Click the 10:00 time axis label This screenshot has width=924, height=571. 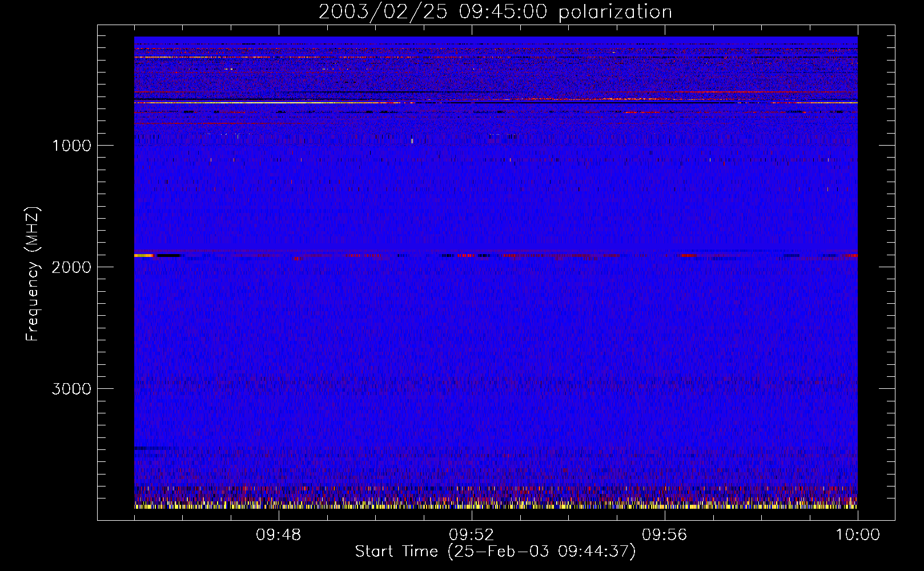tap(858, 535)
